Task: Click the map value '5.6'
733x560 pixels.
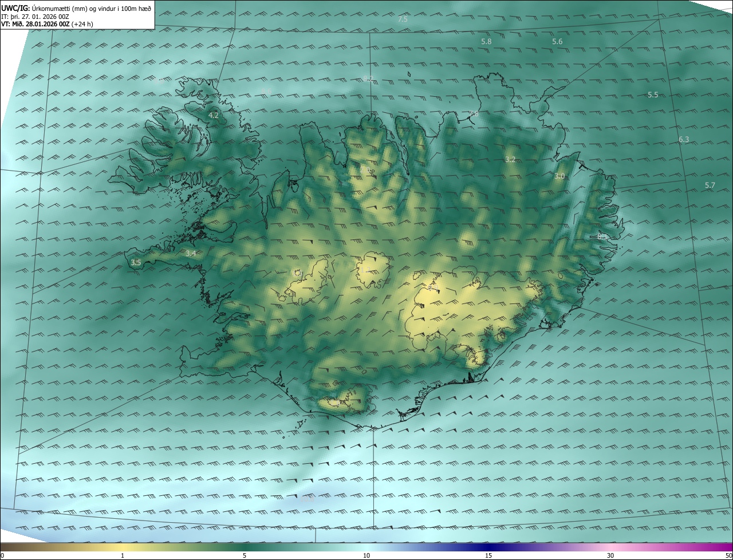Action: tap(557, 42)
